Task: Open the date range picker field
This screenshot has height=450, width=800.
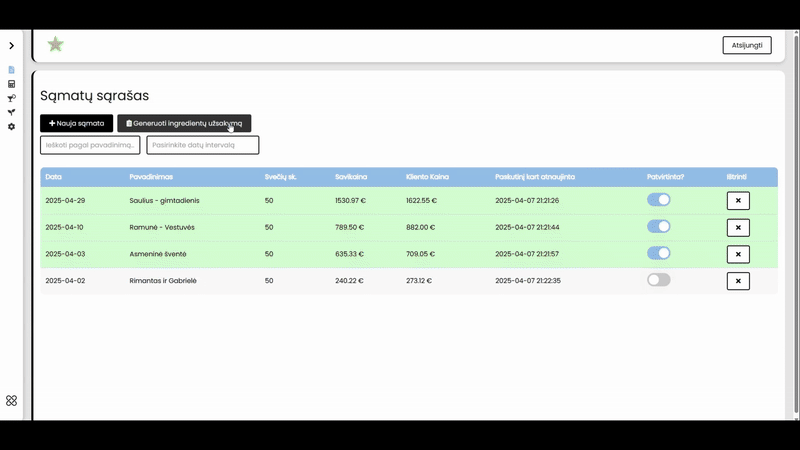Action: [x=202, y=145]
